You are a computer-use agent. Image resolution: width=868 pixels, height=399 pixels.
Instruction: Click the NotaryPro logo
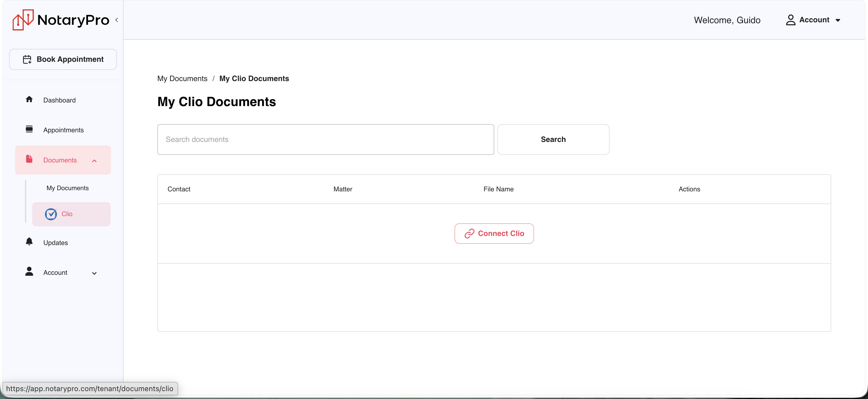(x=61, y=20)
